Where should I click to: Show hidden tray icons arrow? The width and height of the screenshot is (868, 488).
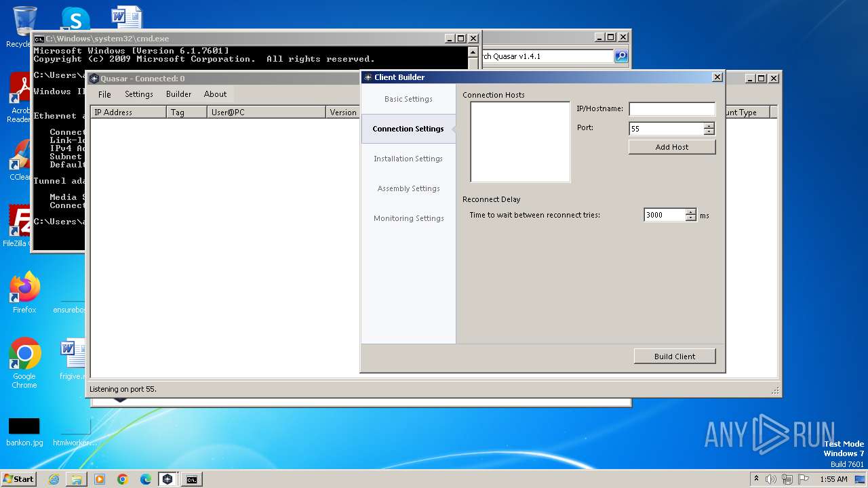coord(756,479)
